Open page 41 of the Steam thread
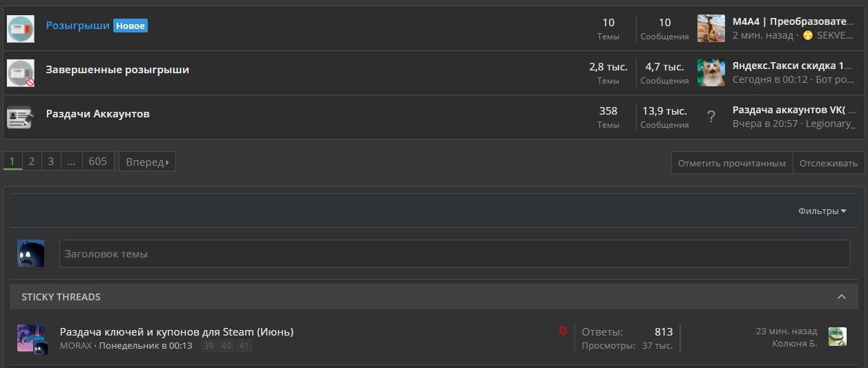868x368 pixels. (x=244, y=346)
